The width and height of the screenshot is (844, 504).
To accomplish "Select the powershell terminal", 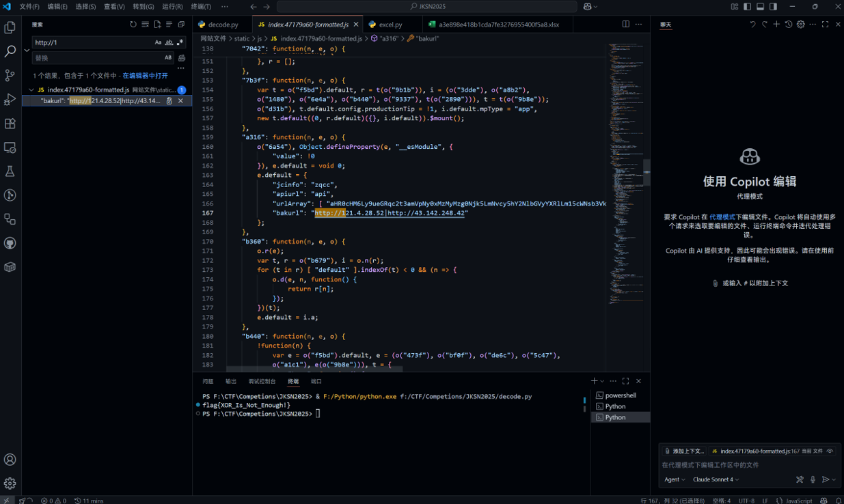I will point(620,395).
